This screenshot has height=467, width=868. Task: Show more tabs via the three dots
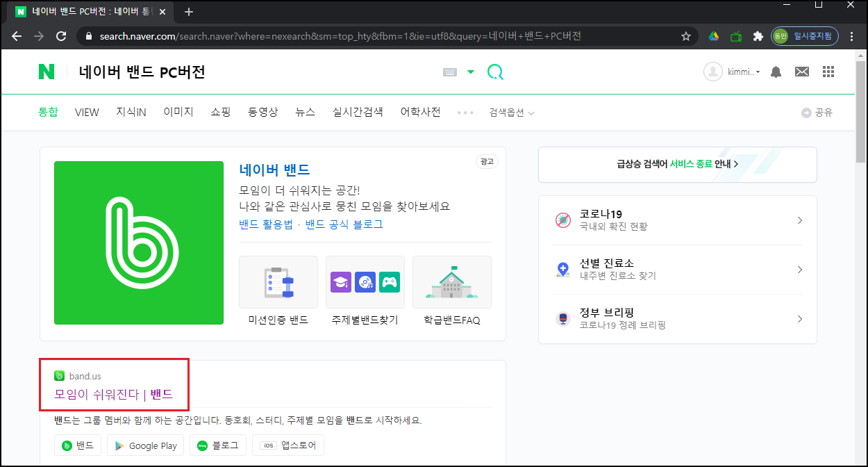(x=465, y=113)
